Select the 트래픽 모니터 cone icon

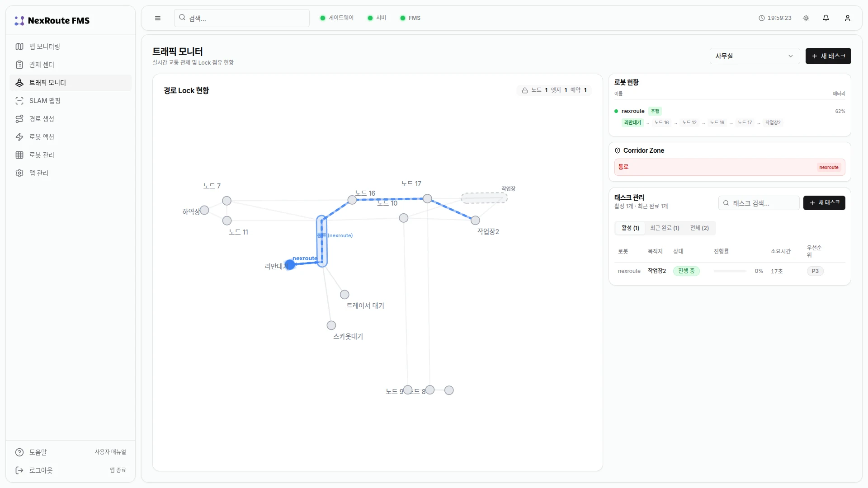(19, 83)
